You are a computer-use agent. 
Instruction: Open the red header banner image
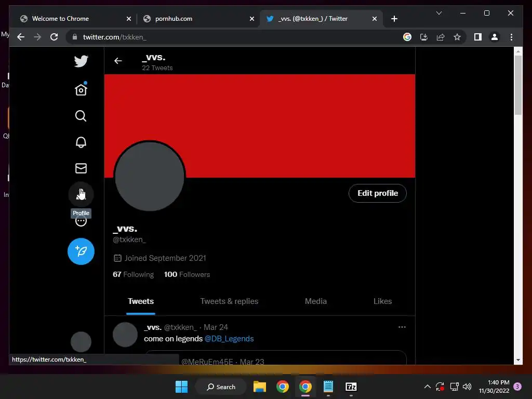(x=260, y=126)
